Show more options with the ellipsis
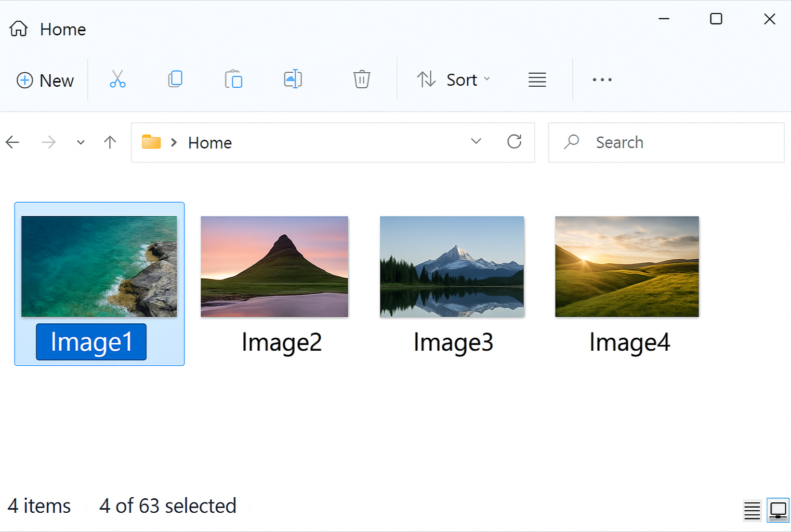Screen dimensions: 791x532 coord(602,79)
